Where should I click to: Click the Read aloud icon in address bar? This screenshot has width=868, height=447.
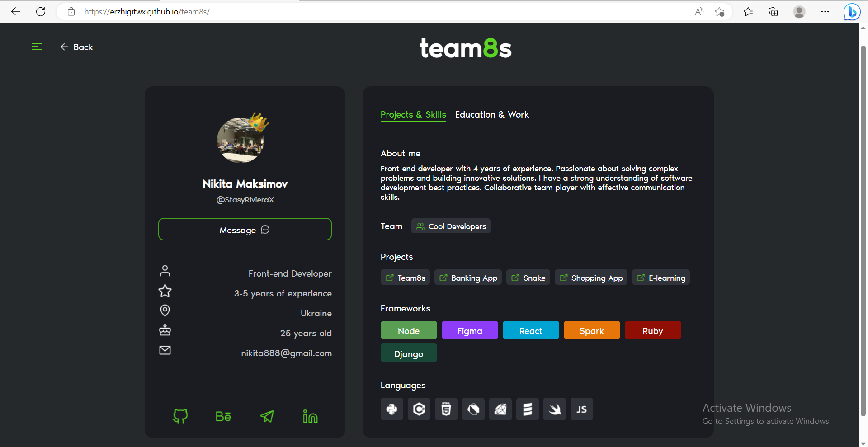point(699,12)
